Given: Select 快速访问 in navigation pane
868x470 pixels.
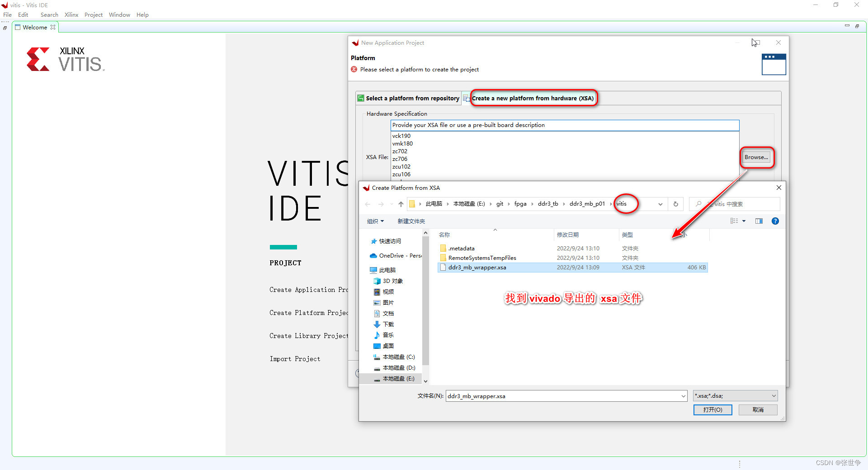Looking at the screenshot, I should 390,241.
